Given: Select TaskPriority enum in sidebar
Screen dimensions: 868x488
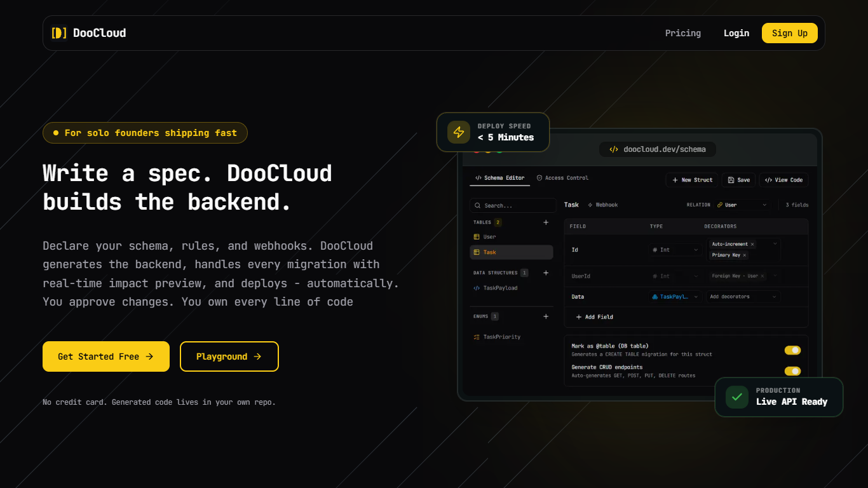Looking at the screenshot, I should click(512, 337).
